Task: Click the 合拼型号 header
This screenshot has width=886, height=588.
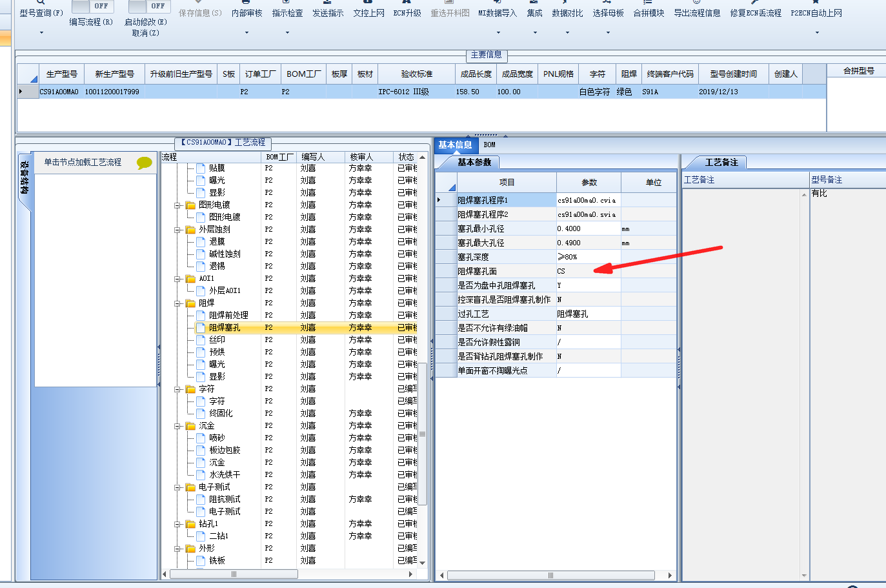Action: click(858, 71)
